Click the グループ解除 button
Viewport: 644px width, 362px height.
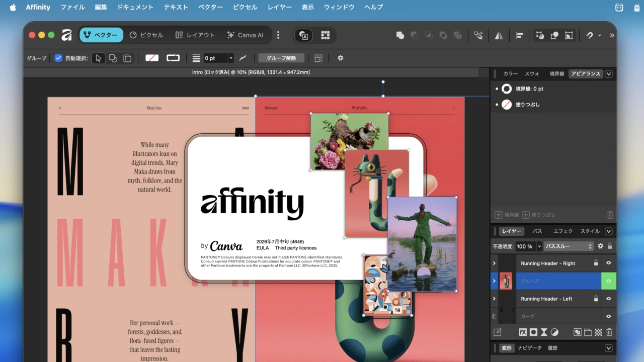[281, 58]
